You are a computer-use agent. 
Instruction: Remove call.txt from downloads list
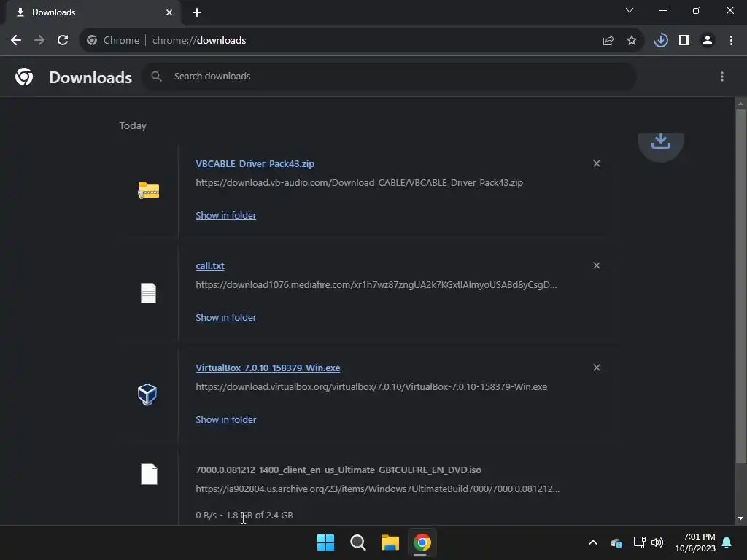pos(597,265)
